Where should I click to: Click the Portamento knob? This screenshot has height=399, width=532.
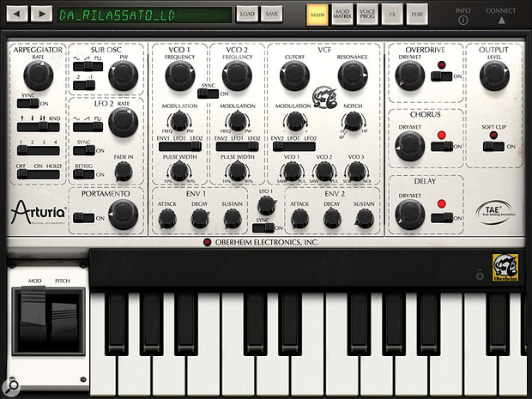tap(124, 215)
